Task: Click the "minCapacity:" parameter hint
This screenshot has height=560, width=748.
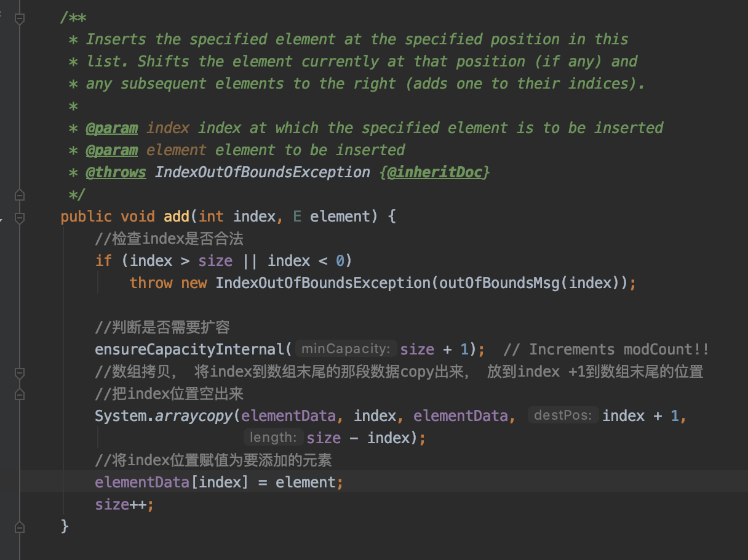Action: tap(346, 350)
